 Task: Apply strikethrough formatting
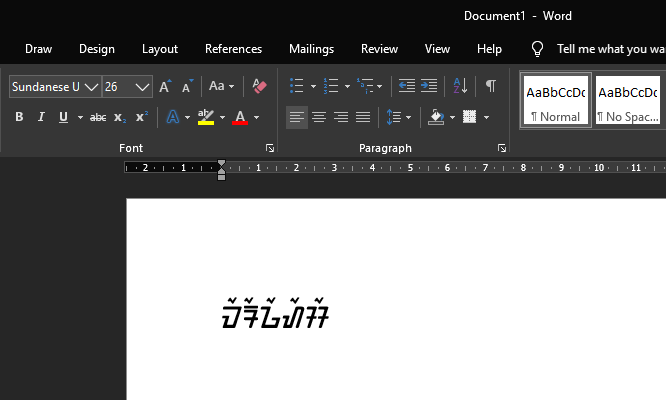click(x=98, y=117)
